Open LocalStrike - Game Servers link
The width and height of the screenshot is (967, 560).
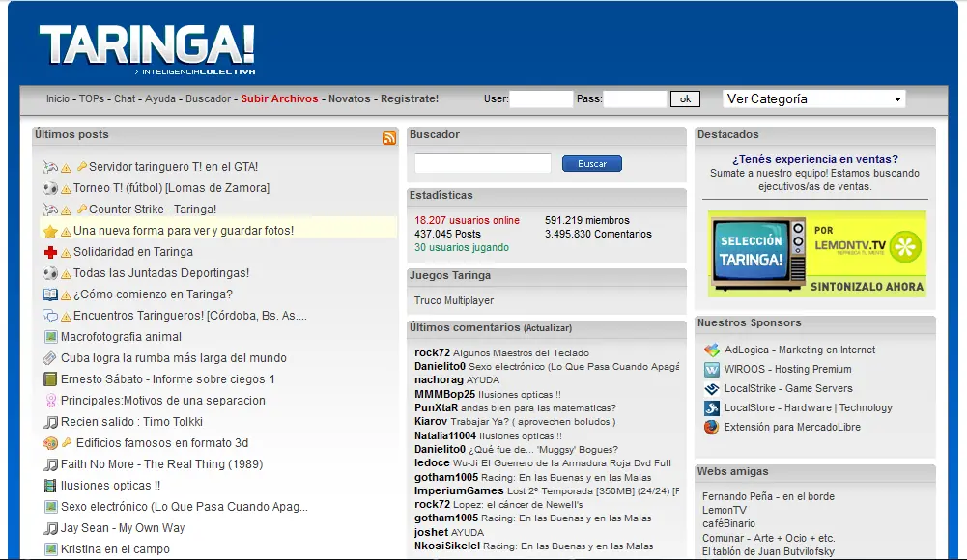click(x=789, y=388)
